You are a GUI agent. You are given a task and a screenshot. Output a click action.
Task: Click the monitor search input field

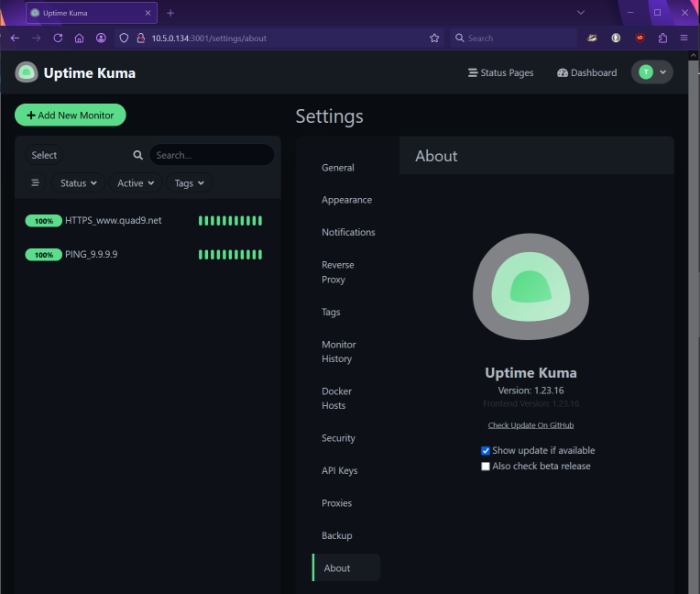[211, 156]
